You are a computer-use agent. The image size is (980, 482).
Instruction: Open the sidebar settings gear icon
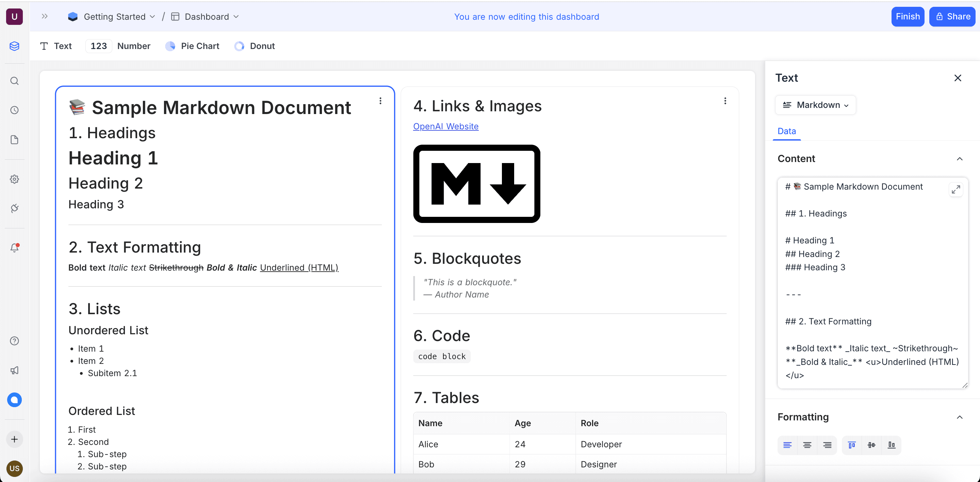click(14, 179)
